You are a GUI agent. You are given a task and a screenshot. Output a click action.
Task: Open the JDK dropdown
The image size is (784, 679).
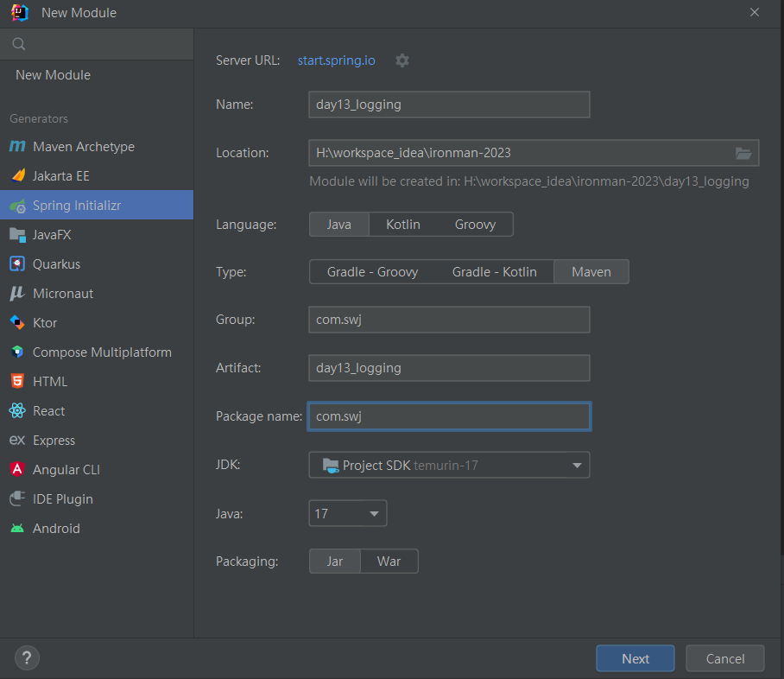[577, 466]
